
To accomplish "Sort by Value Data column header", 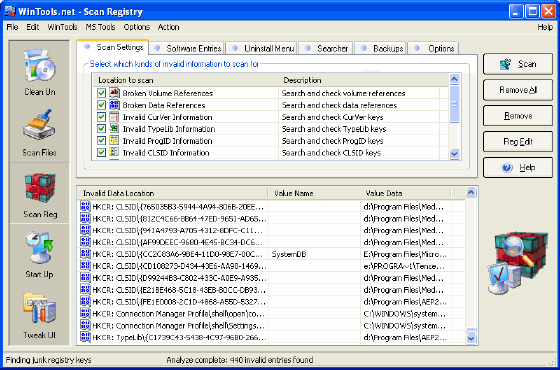I will point(406,193).
